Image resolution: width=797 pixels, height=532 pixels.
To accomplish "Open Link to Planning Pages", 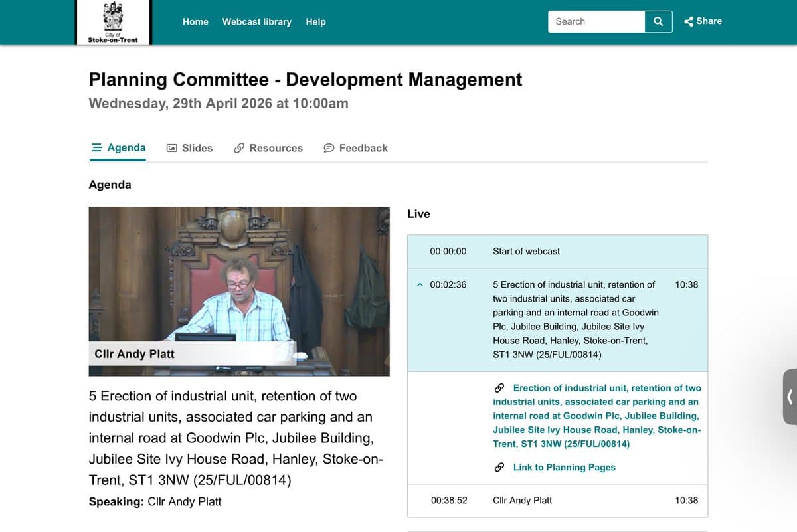I will pyautogui.click(x=564, y=468).
